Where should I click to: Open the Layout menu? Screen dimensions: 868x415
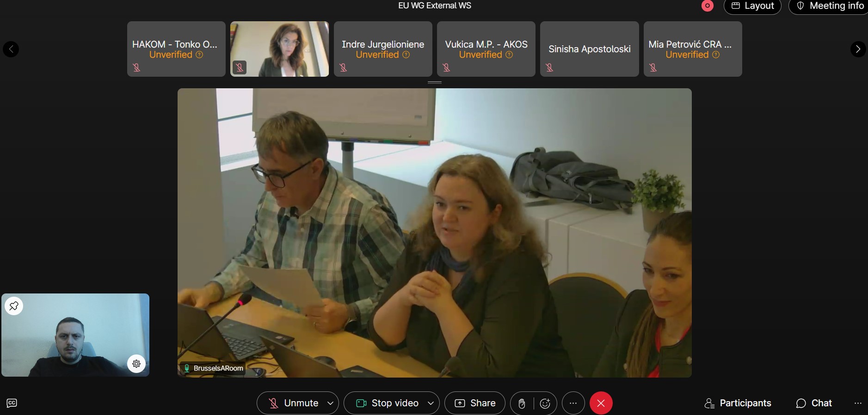tap(752, 6)
